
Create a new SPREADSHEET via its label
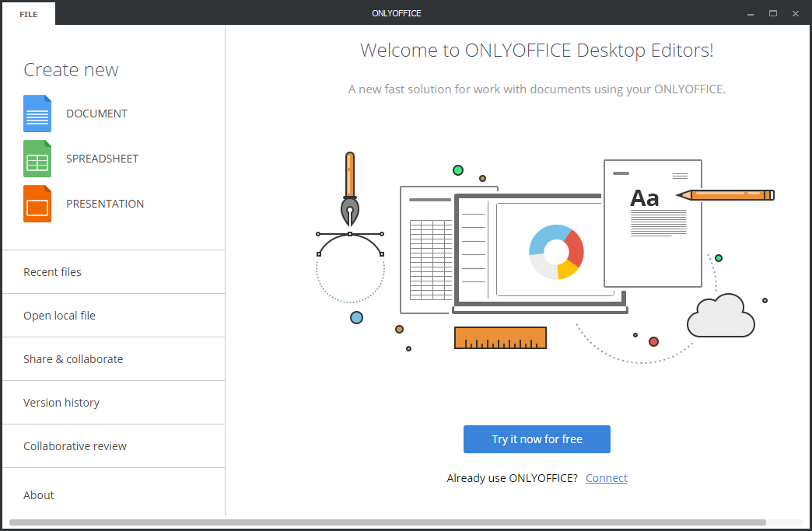coord(103,159)
